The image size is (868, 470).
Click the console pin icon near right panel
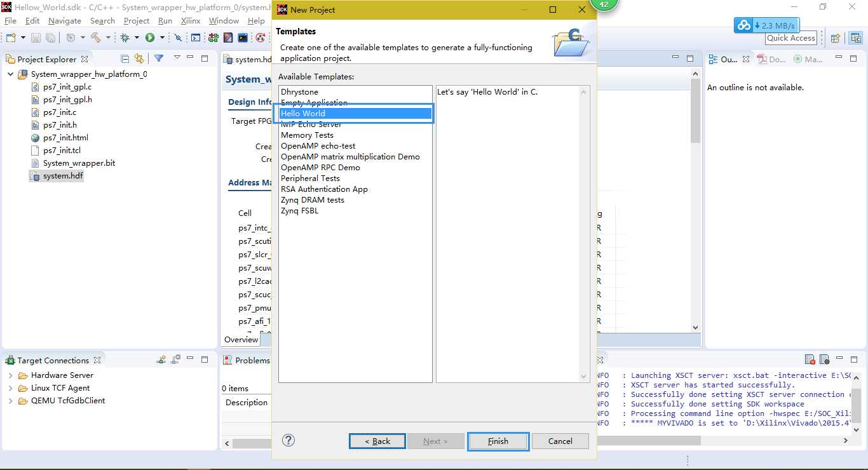click(810, 359)
